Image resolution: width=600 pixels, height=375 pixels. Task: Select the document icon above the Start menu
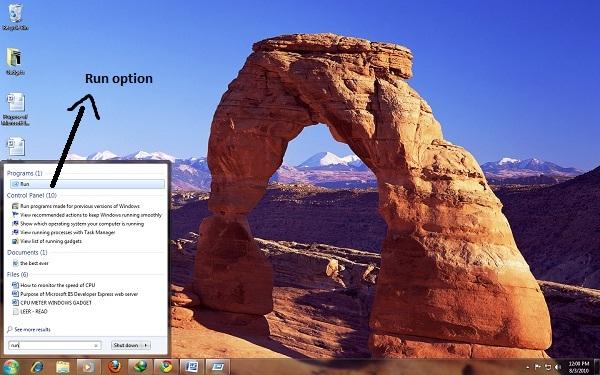click(x=16, y=147)
